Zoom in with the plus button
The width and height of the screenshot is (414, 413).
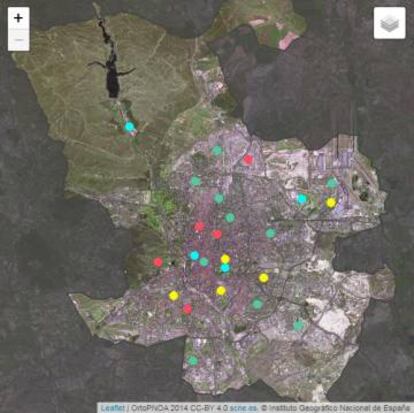click(19, 18)
